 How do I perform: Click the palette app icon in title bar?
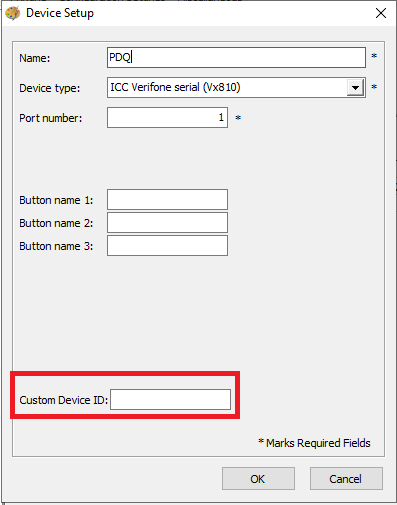12,13
